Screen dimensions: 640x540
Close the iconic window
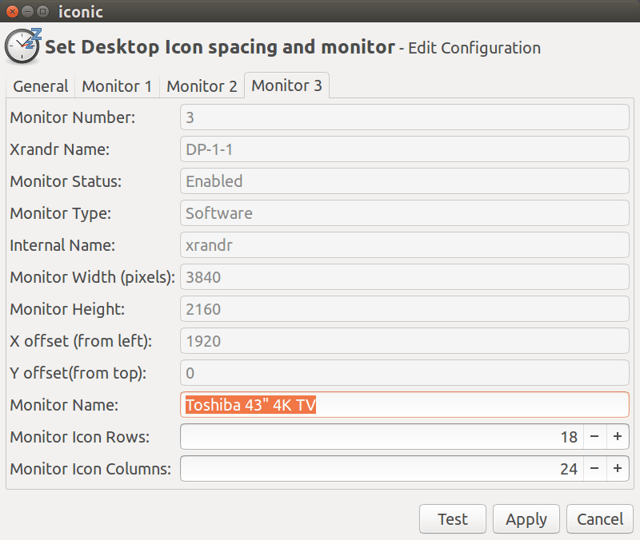coord(10,11)
